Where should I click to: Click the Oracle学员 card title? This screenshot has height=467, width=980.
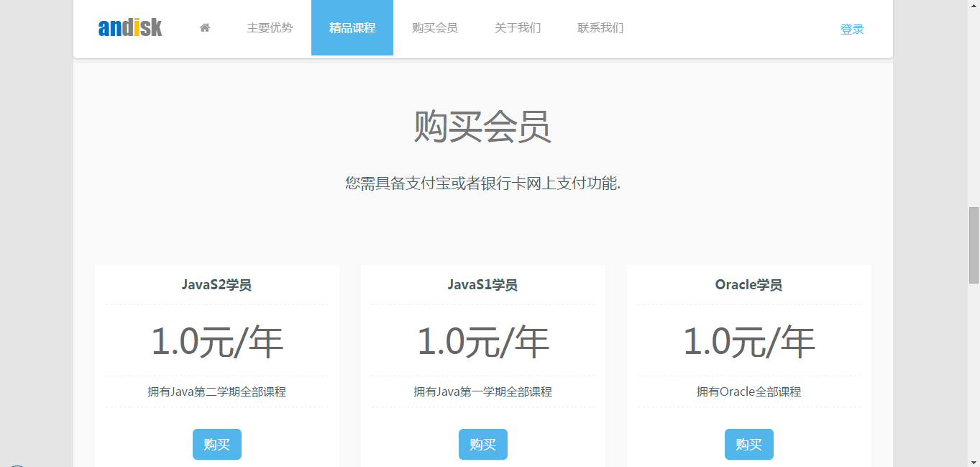point(748,285)
